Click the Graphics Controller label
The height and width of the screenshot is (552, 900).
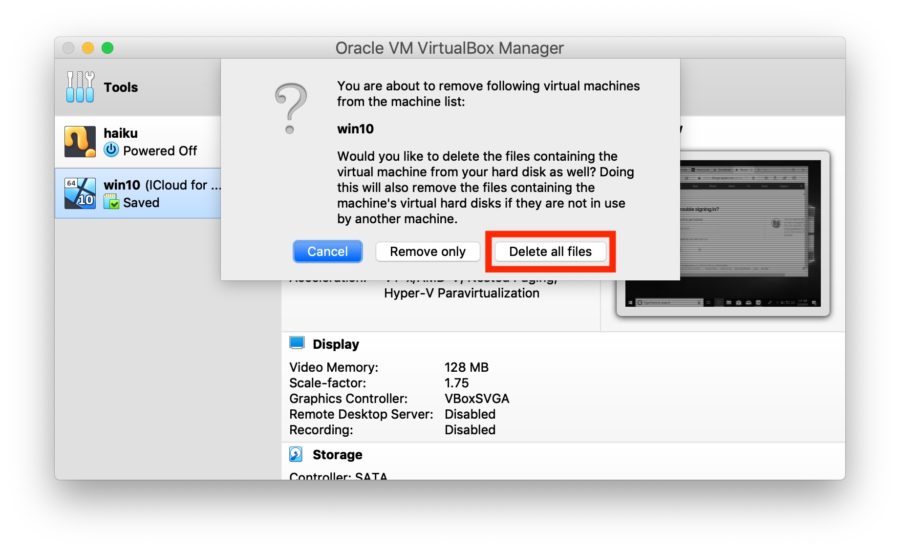(348, 398)
